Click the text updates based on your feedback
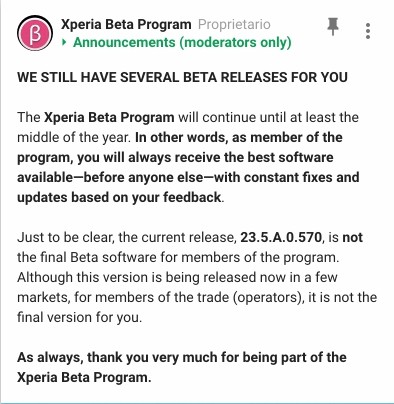 pyautogui.click(x=119, y=197)
